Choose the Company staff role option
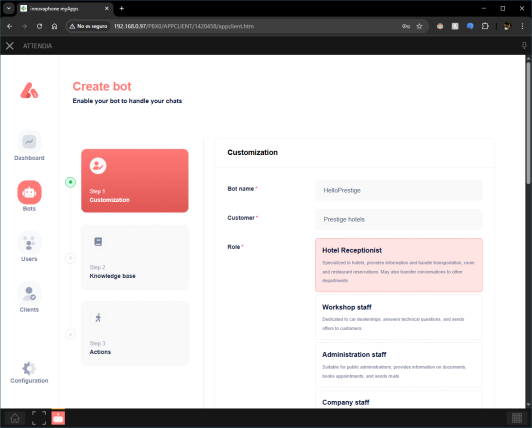 (x=399, y=399)
